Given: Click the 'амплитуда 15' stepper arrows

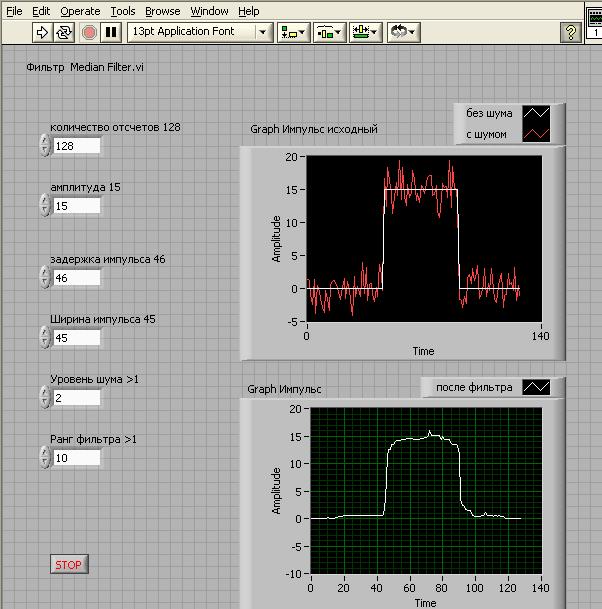Looking at the screenshot, I should click(x=44, y=206).
